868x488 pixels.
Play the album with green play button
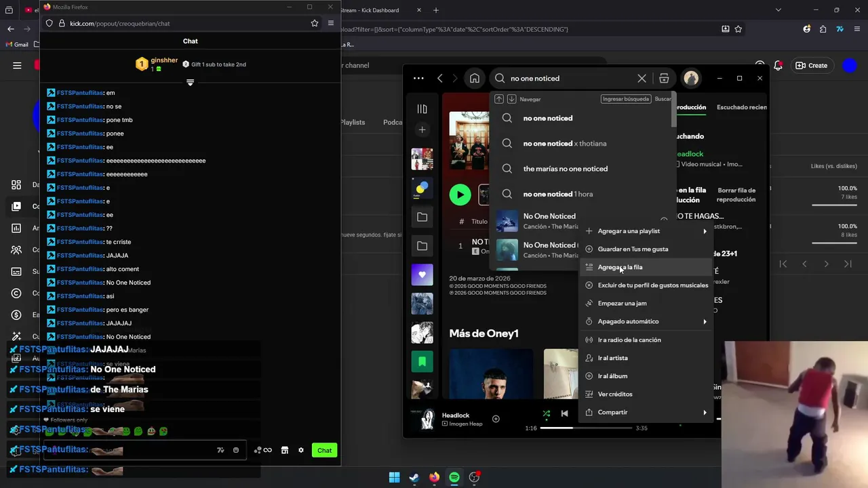(x=460, y=195)
